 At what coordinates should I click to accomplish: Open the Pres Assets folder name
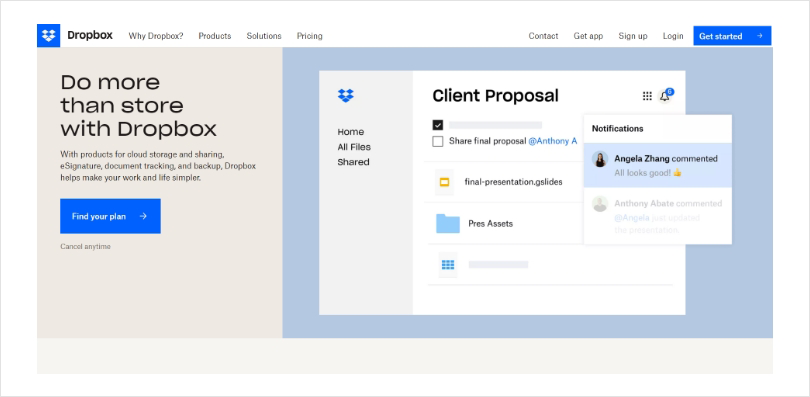click(490, 224)
